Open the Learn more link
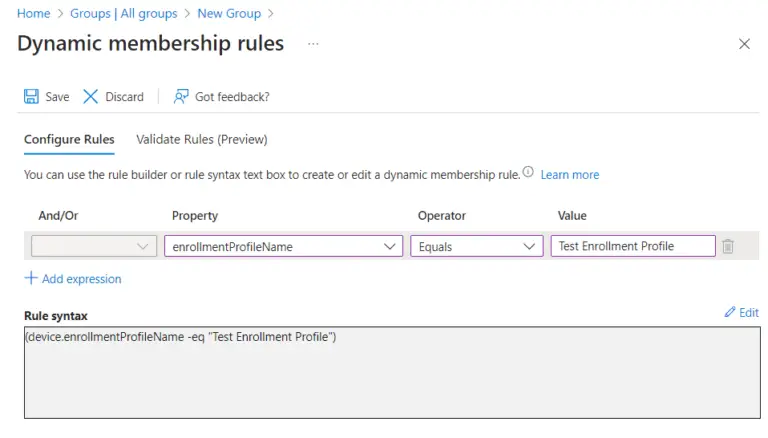768x438 pixels. click(x=569, y=175)
